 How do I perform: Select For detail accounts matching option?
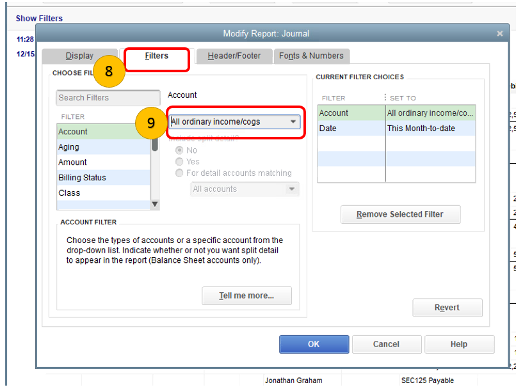(x=179, y=173)
